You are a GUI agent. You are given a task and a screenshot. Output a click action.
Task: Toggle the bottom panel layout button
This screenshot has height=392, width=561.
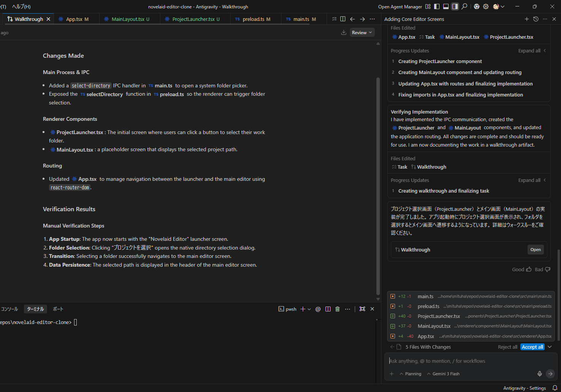446,6
